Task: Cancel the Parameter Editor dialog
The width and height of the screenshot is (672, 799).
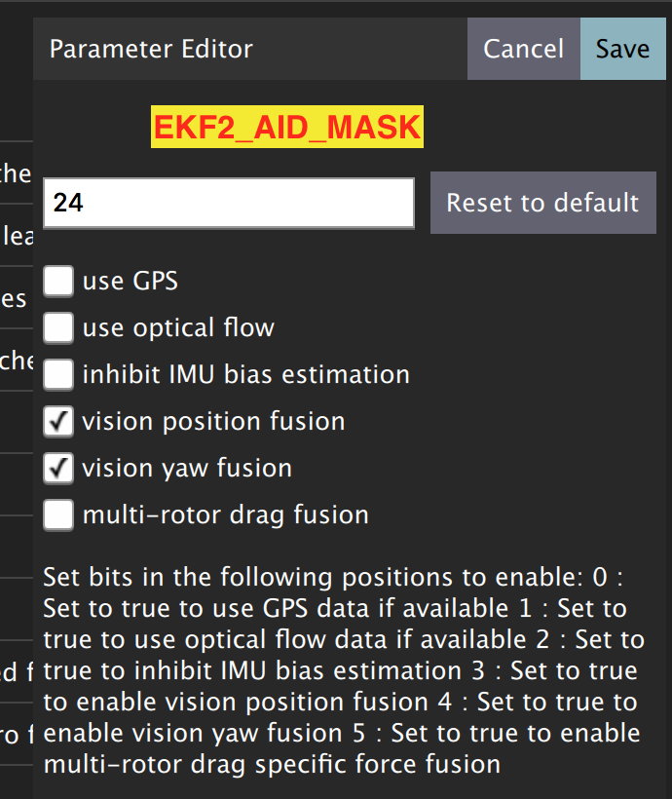Action: click(x=524, y=49)
